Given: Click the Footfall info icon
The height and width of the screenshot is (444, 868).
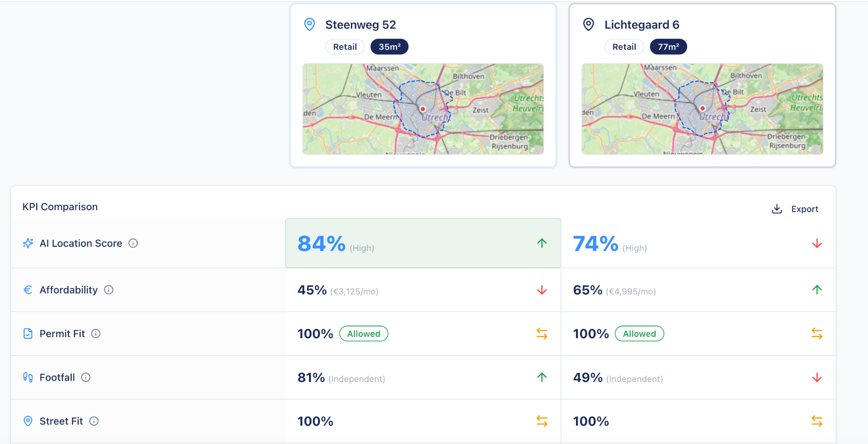Looking at the screenshot, I should pos(86,378).
